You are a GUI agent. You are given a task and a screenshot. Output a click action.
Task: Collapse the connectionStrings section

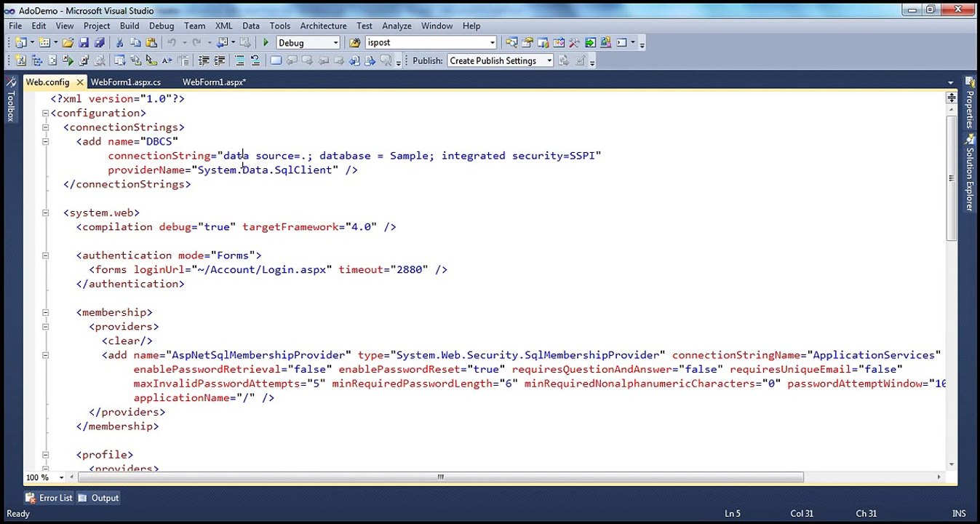coord(45,127)
